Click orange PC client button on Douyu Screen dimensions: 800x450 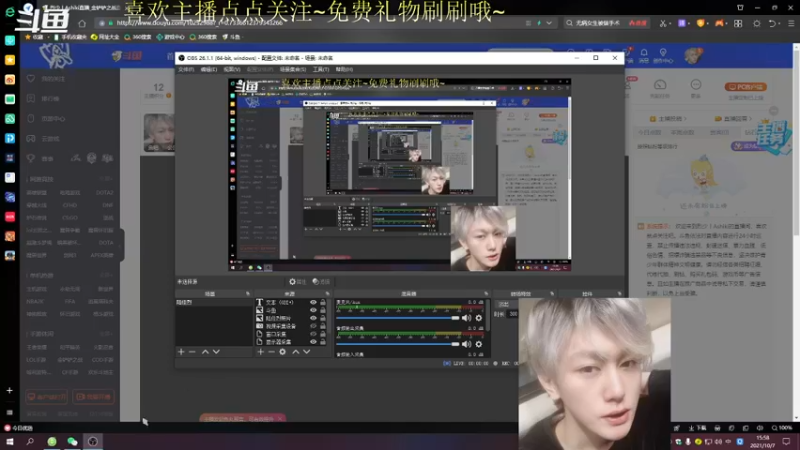click(x=745, y=87)
